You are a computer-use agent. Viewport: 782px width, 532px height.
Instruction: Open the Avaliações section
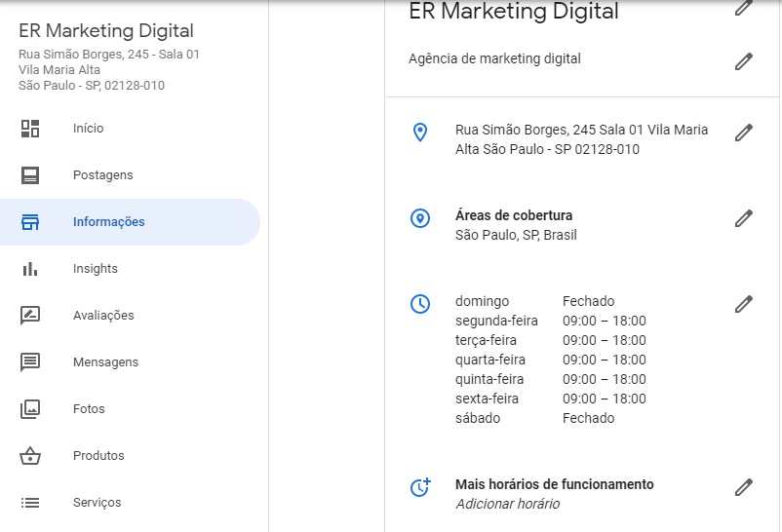(130, 316)
